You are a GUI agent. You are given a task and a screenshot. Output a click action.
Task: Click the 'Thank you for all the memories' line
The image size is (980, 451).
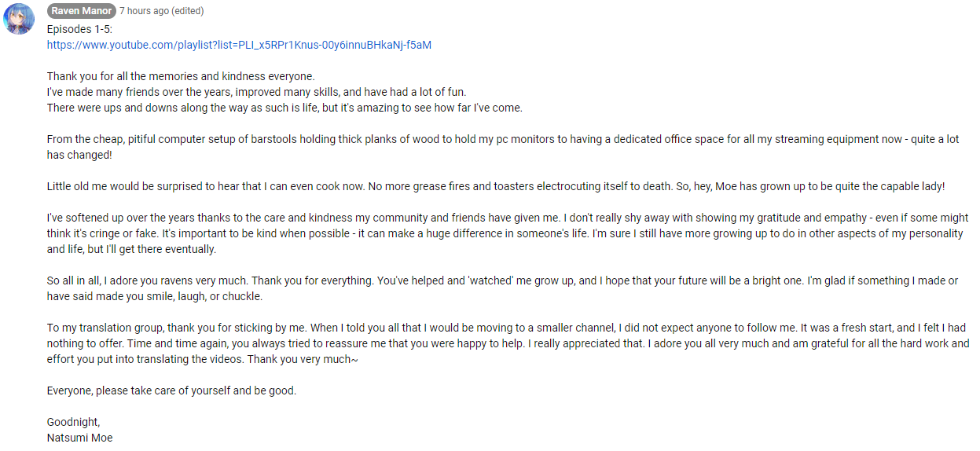[x=181, y=76]
